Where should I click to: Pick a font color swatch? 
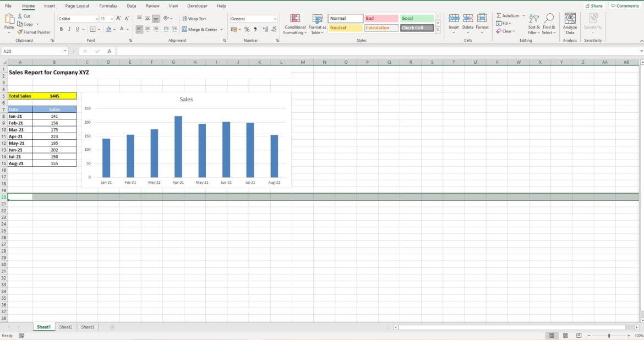point(122,29)
